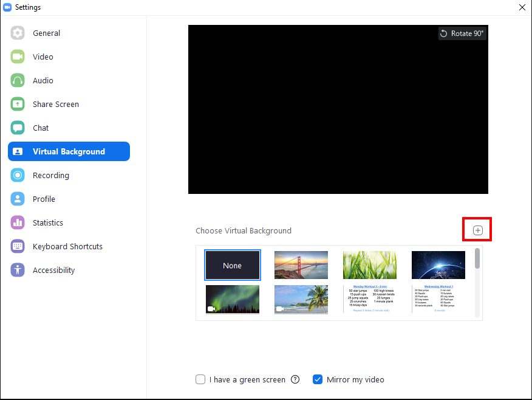The image size is (532, 400).
Task: Choose the Golden Gate bridge background
Action: (x=301, y=265)
